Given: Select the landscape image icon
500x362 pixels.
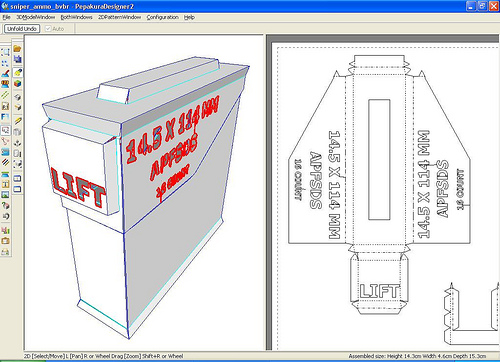Looking at the screenshot, I should (5, 195).
